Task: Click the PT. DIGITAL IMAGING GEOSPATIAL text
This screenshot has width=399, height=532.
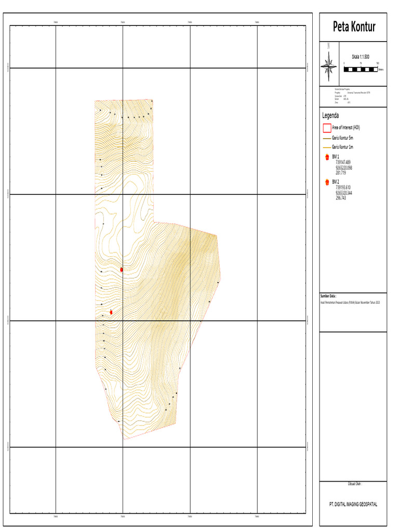Action: click(353, 504)
